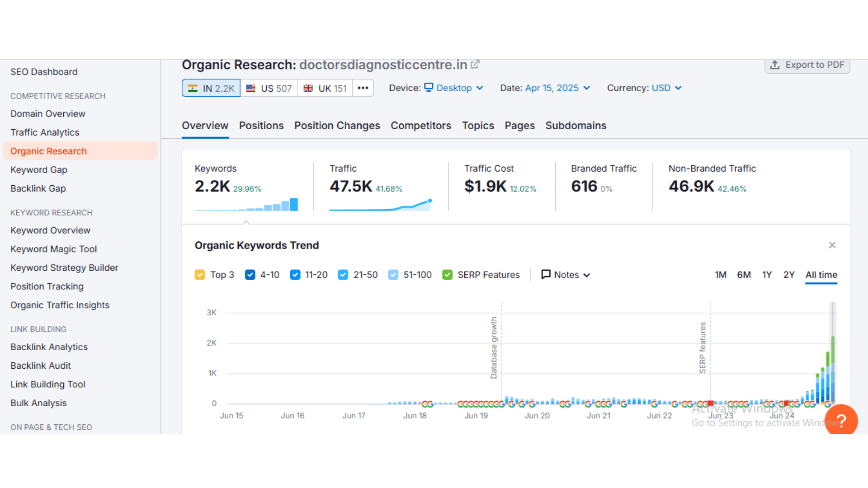This screenshot has width=868, height=488.
Task: Expand the Device Desktop dropdown
Action: [454, 88]
